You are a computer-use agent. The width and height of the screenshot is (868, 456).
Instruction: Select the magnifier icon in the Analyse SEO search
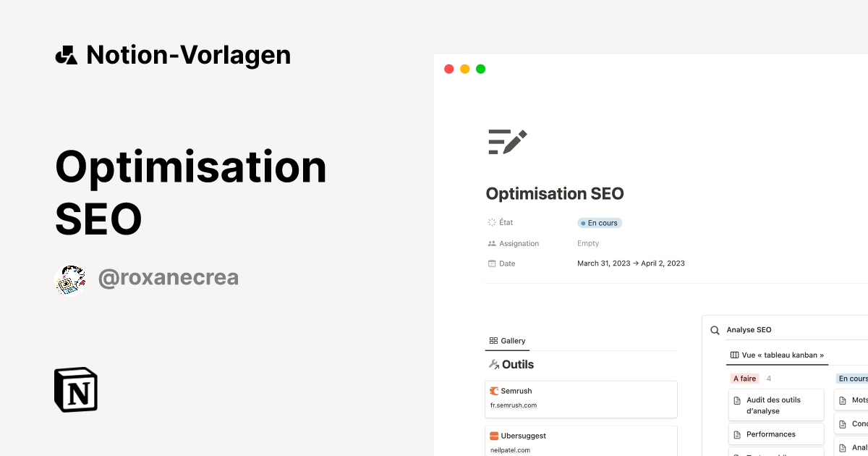(x=715, y=329)
